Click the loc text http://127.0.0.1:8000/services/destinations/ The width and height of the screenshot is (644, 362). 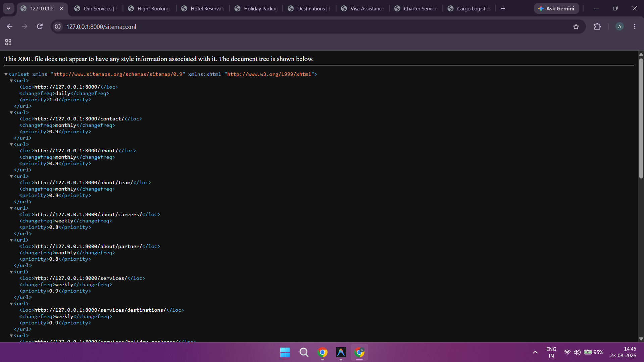click(x=100, y=310)
